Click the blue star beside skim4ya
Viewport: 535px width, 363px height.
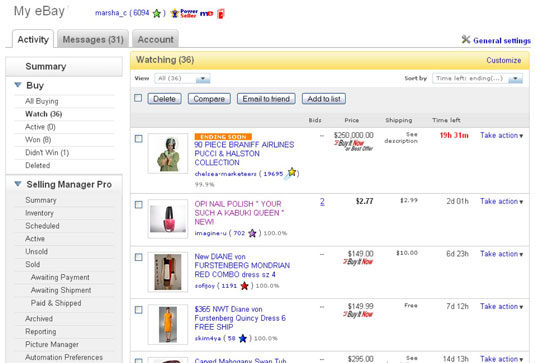pos(243,338)
